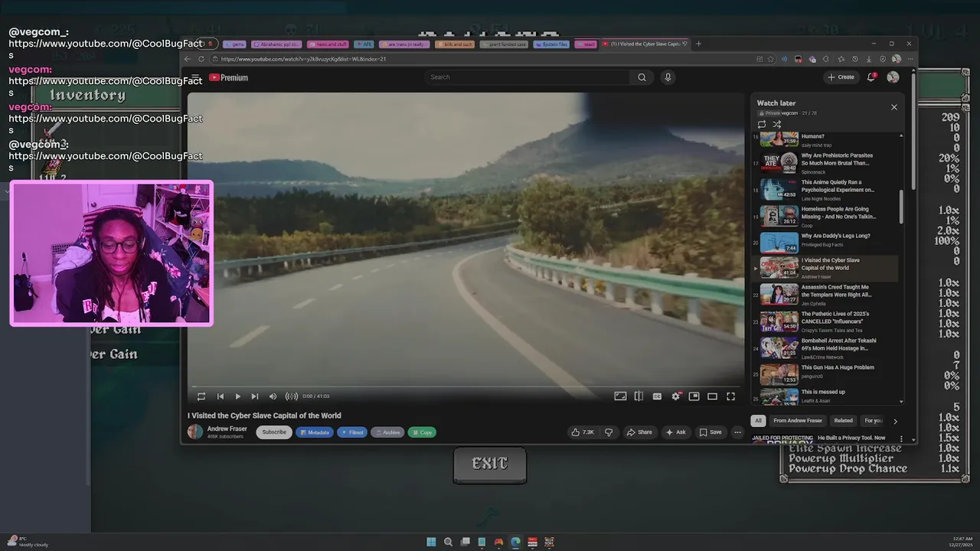Screen dimensions: 980x551
Task: Go to YouTube Premium home logo
Action: pos(228,77)
